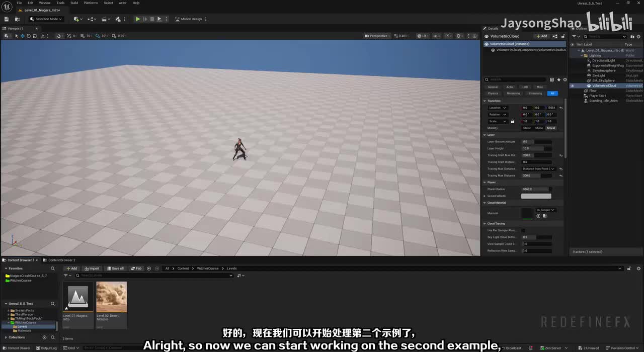The width and height of the screenshot is (644, 352).
Task: Set Mobility to Movable
Action: 551,128
